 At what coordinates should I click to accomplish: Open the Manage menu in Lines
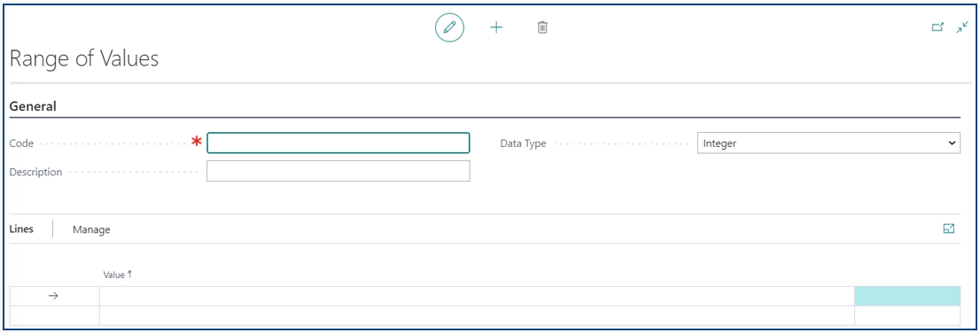(x=91, y=229)
